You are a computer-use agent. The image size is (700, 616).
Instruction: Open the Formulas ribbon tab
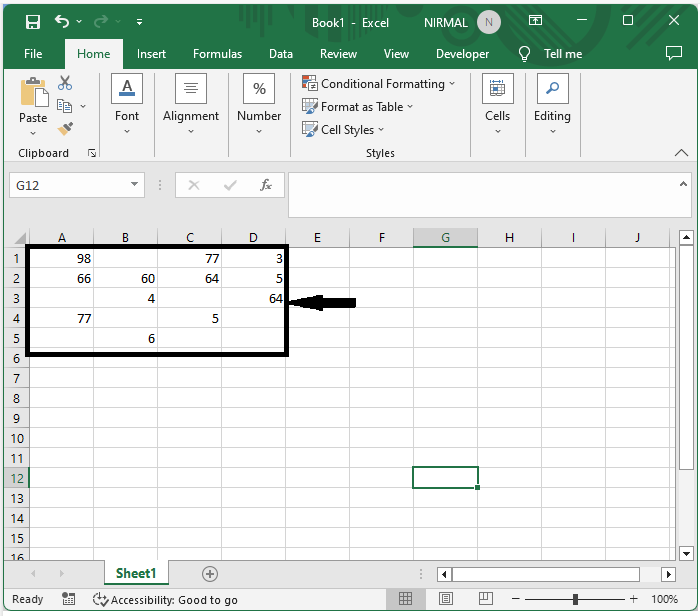(217, 54)
